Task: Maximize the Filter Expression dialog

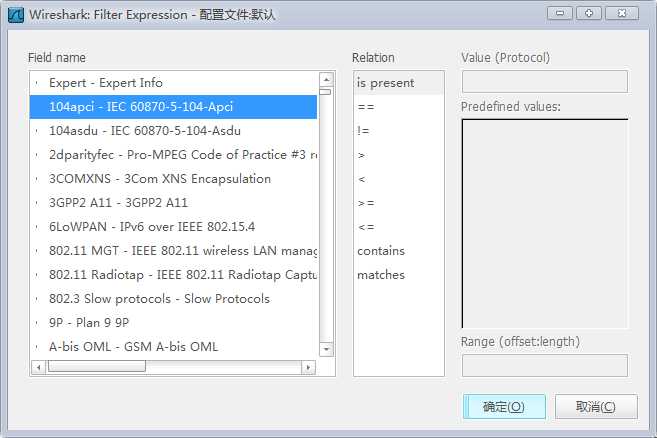Action: (x=589, y=13)
